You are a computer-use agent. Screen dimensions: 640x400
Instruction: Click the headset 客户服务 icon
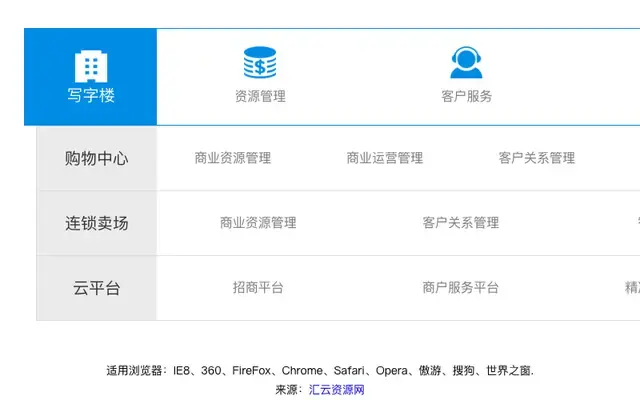coord(466,62)
